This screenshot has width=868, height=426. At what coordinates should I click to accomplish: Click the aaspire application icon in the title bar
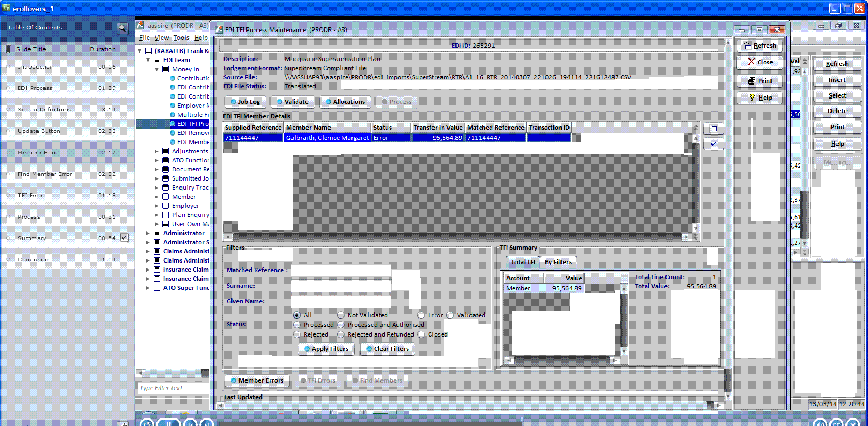point(140,25)
